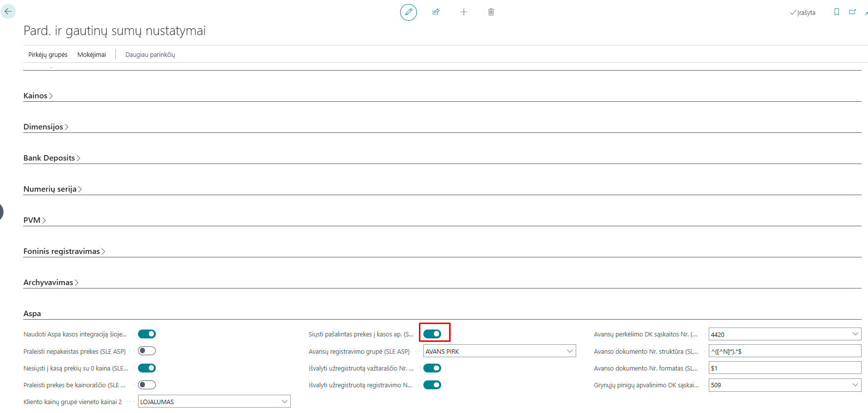This screenshot has width=868, height=413.
Task: Click the pencil edit icon
Action: point(409,12)
